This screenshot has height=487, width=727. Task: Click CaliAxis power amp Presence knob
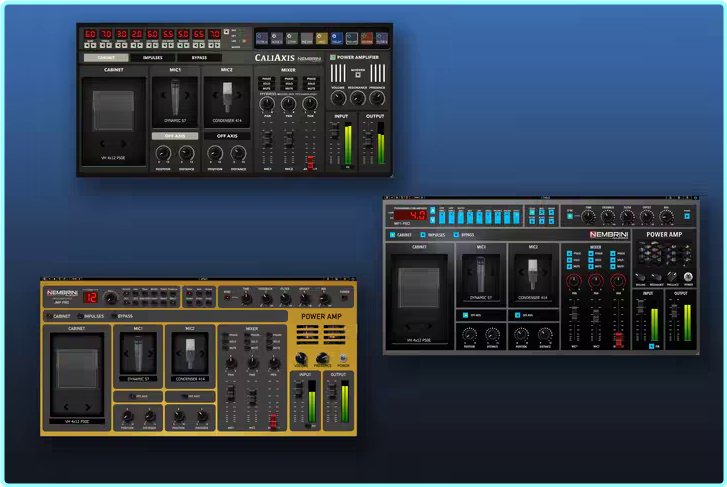[x=377, y=98]
